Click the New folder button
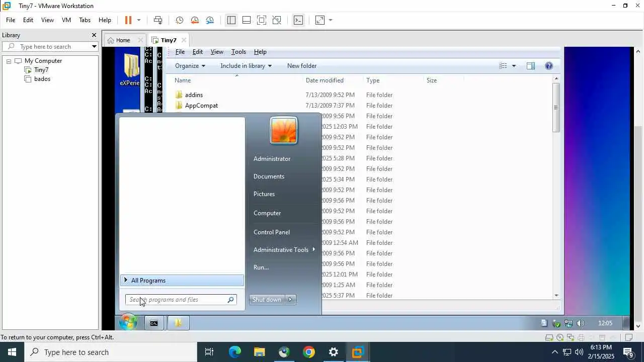This screenshot has height=362, width=644. coord(302,66)
